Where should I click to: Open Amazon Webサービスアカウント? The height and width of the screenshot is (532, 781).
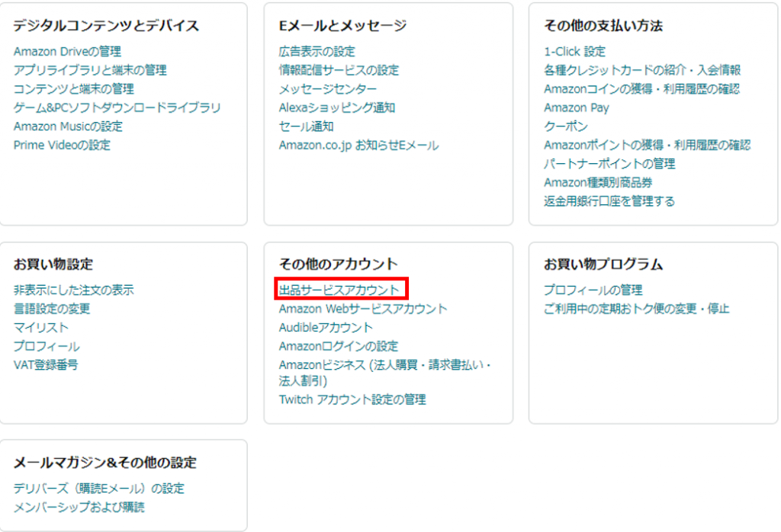click(x=363, y=309)
